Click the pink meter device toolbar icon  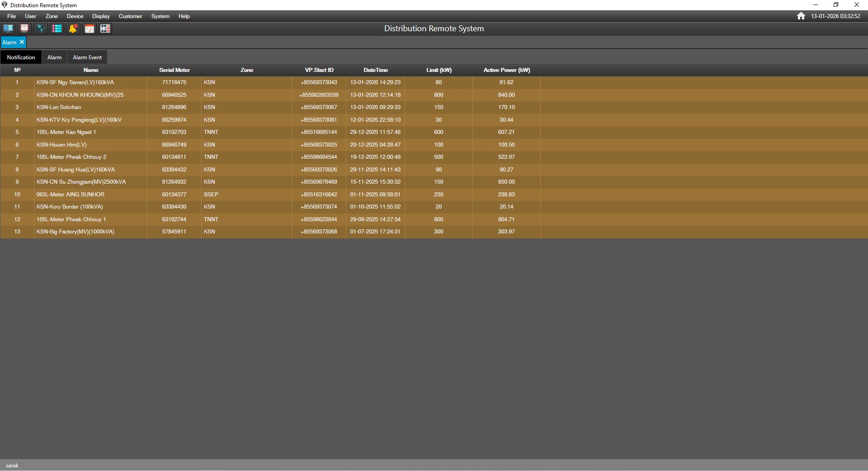tap(24, 29)
